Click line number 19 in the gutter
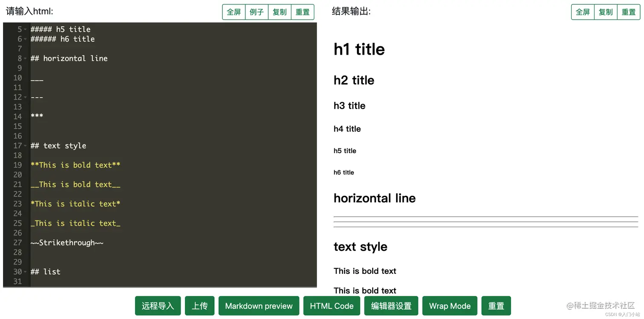644x319 pixels. coord(17,165)
